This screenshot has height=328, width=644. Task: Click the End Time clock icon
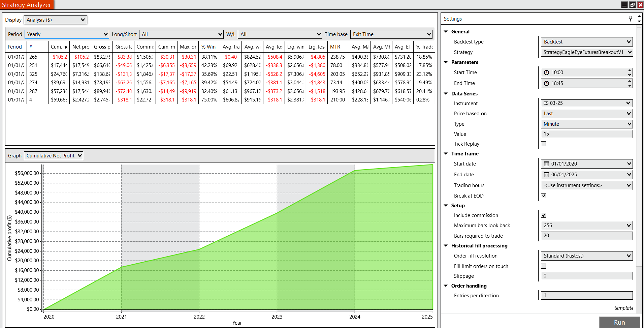tap(547, 83)
